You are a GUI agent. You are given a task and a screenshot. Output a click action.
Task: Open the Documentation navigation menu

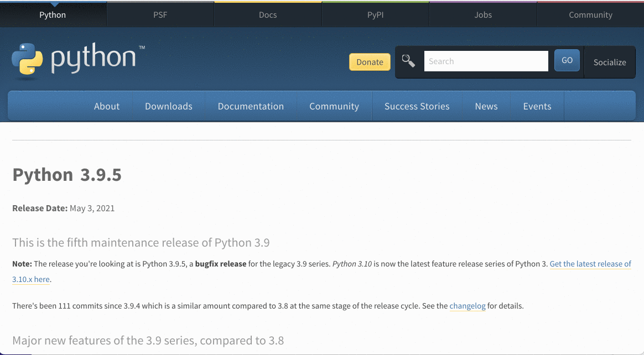[251, 106]
